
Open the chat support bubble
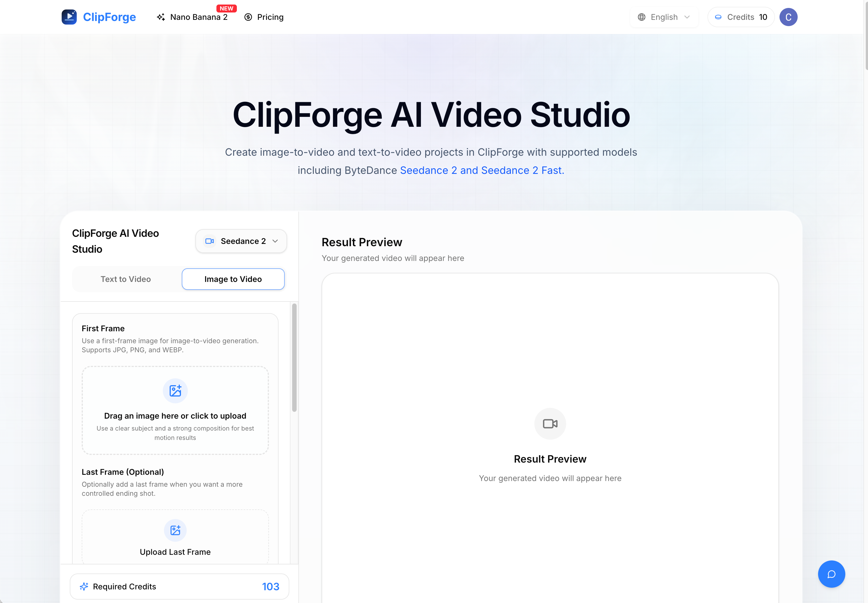tap(831, 574)
